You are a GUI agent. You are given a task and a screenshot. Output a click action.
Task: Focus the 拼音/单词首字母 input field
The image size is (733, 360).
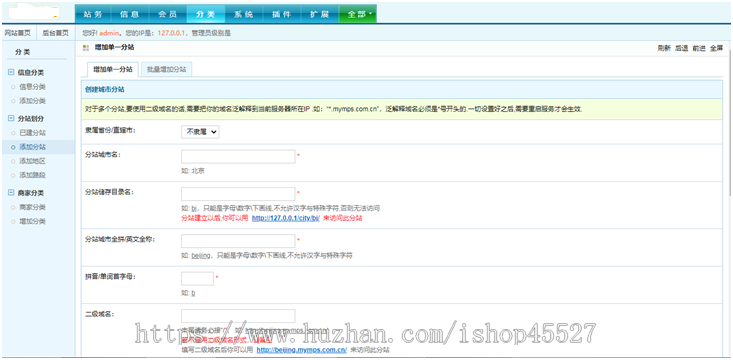(x=197, y=279)
